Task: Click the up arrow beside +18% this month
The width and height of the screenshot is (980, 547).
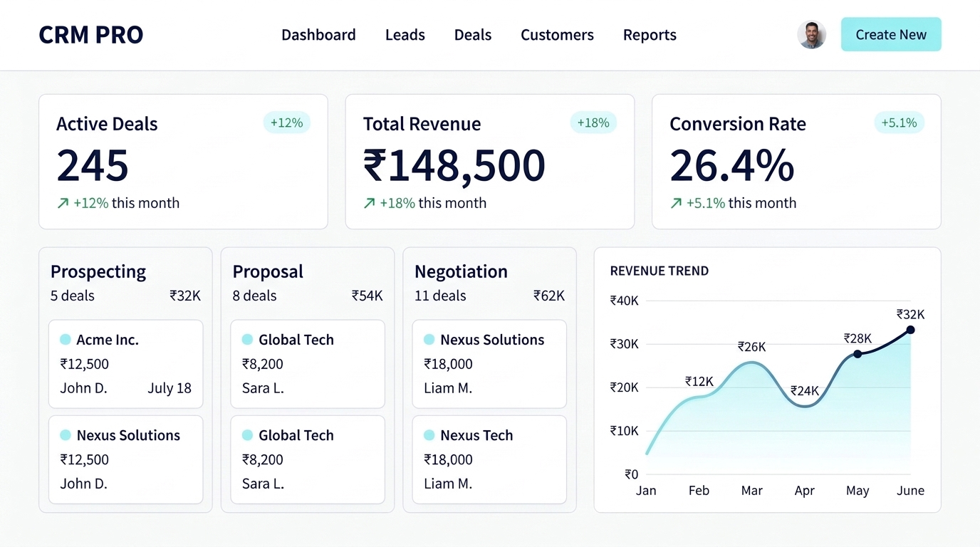Action: (x=369, y=203)
